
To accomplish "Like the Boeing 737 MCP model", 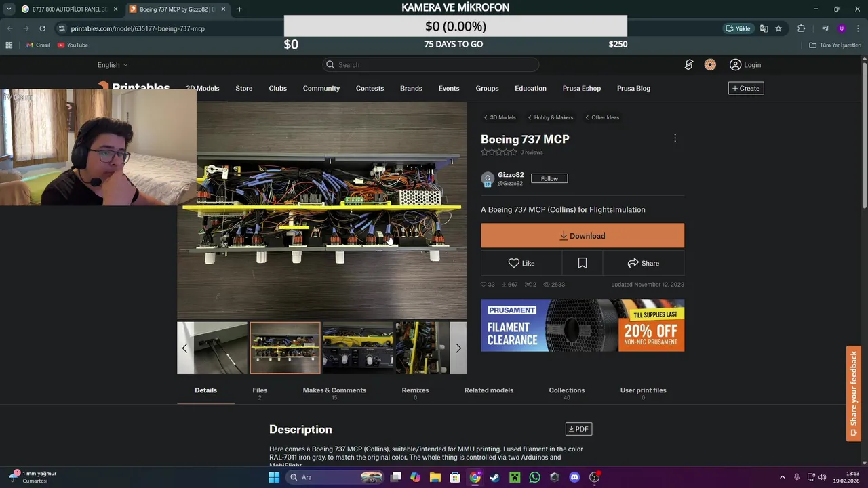I will click(x=521, y=263).
